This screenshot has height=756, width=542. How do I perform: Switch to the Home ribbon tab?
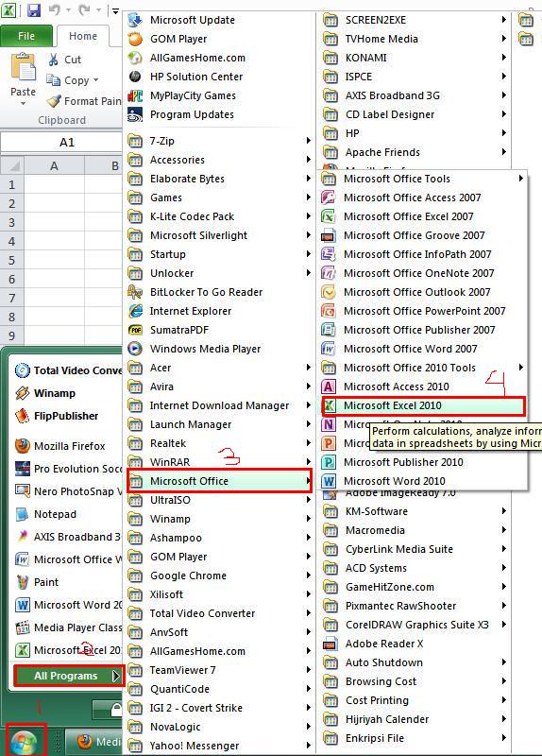(x=83, y=36)
